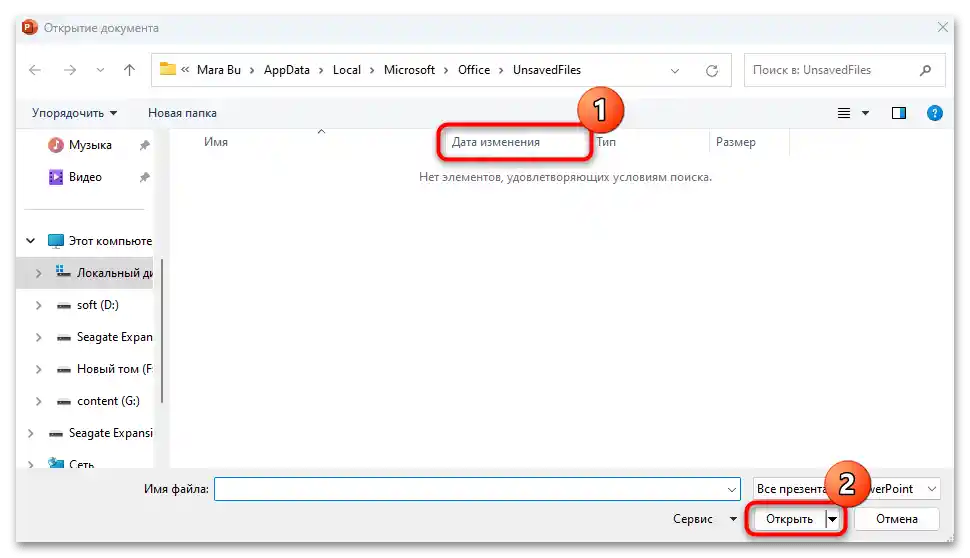Open Музыка in the navigation pane
The width and height of the screenshot is (970, 558).
click(90, 145)
